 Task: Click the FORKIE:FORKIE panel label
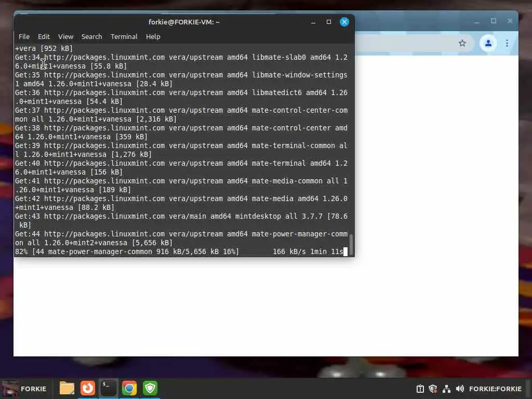click(495, 389)
